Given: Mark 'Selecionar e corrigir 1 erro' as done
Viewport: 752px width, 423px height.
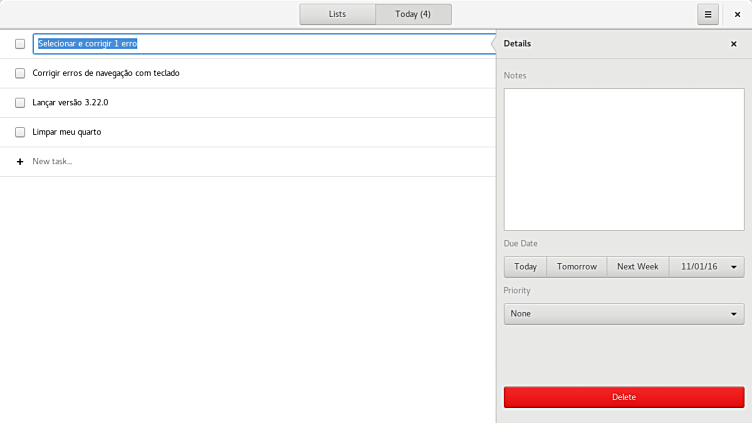Looking at the screenshot, I should tap(20, 44).
